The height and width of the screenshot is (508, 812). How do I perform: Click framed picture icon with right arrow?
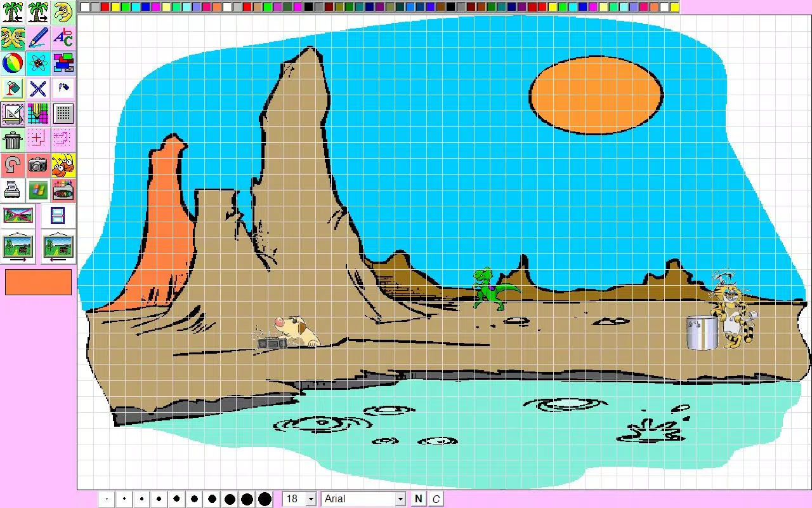click(x=18, y=246)
